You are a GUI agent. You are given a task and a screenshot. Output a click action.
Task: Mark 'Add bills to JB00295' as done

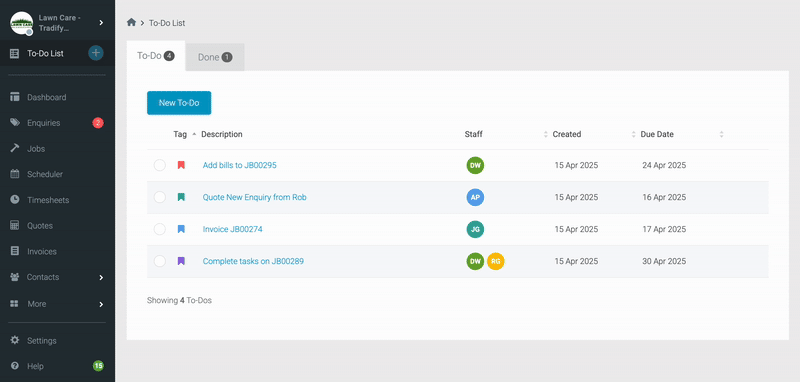[160, 165]
